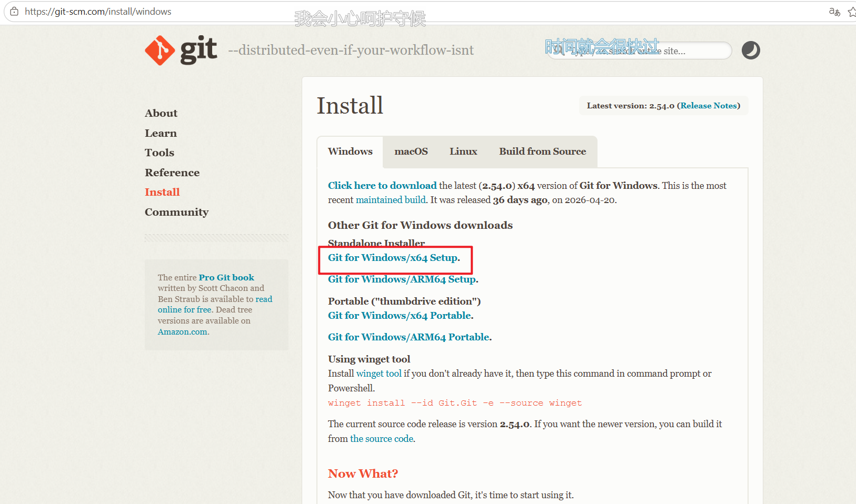Click 'Other Git for Windows downloads' heading
The height and width of the screenshot is (504, 856).
(x=420, y=225)
